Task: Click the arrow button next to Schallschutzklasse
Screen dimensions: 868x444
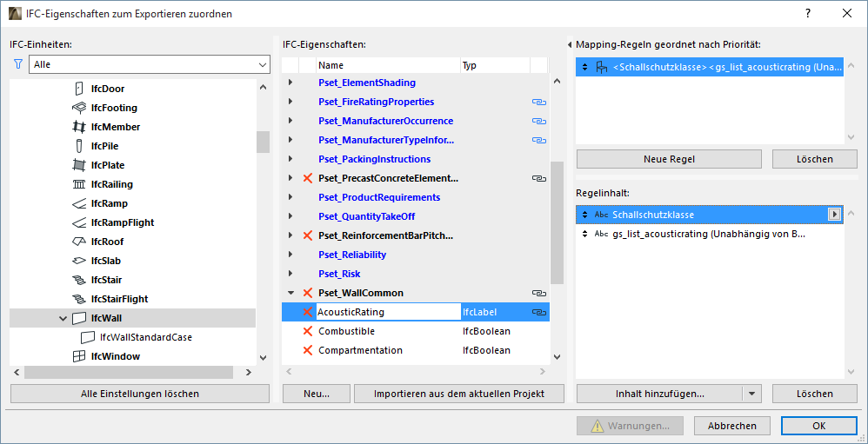Action: 834,215
